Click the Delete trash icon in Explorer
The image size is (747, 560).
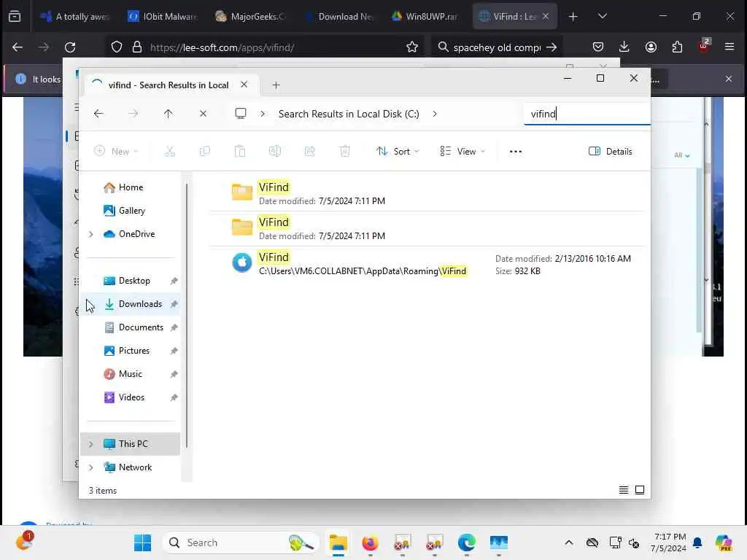pos(344,152)
